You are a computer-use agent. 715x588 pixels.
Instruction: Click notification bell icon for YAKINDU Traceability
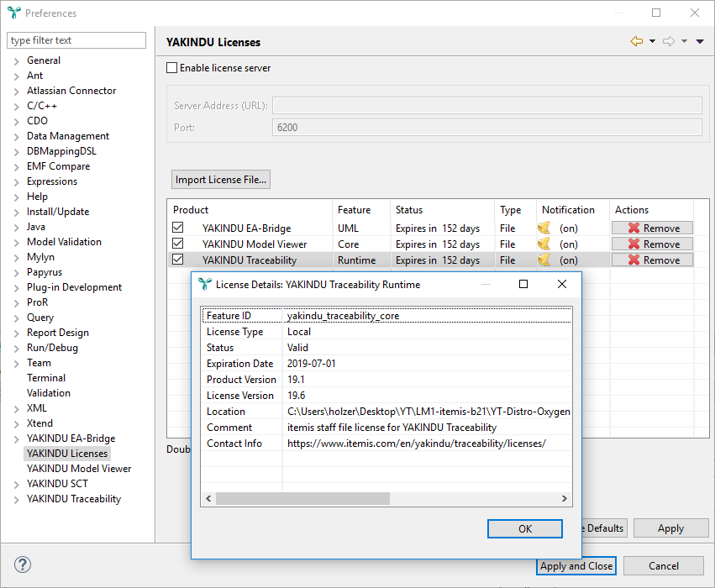[x=544, y=260]
